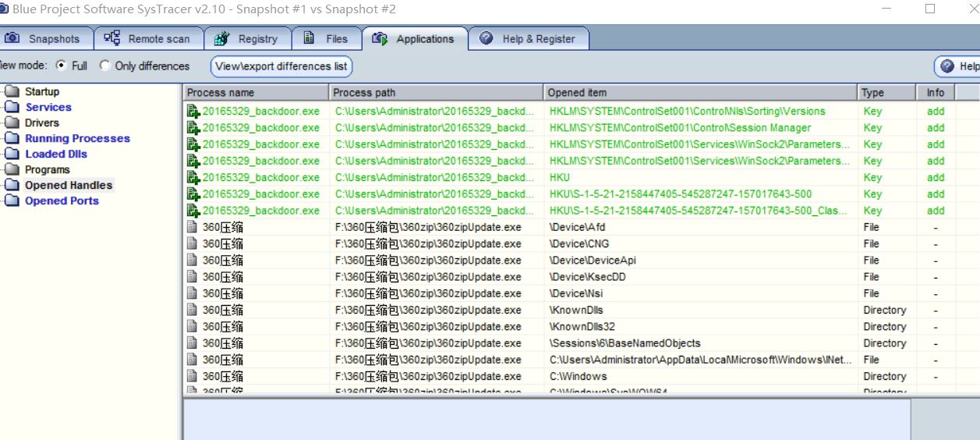Select Drivers in the left tree
Image resolution: width=980 pixels, height=440 pixels.
(x=42, y=123)
